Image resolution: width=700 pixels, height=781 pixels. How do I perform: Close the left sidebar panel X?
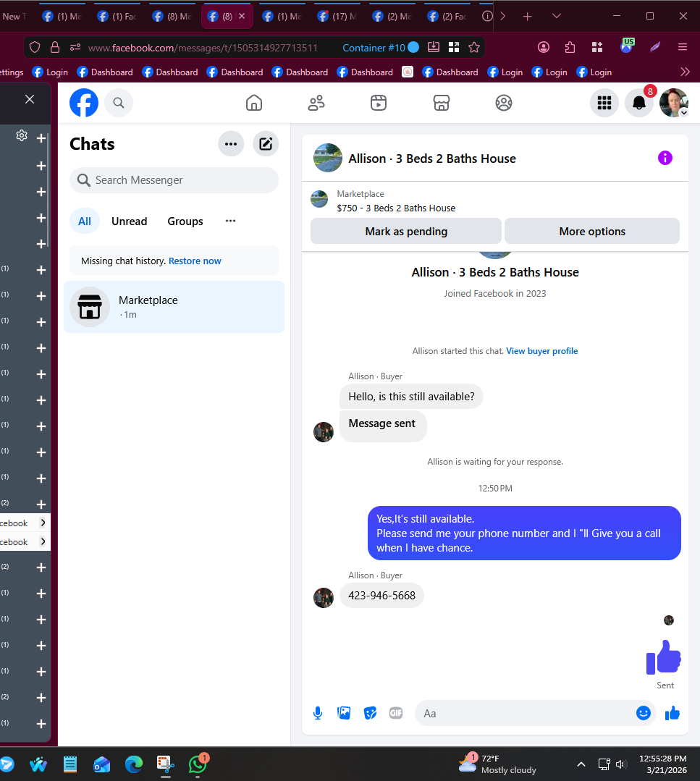point(30,99)
